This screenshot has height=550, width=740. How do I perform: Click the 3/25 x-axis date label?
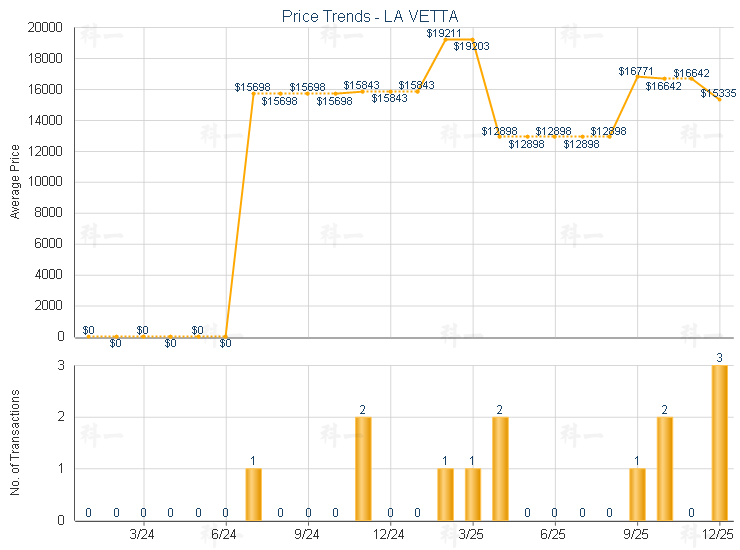click(x=471, y=535)
